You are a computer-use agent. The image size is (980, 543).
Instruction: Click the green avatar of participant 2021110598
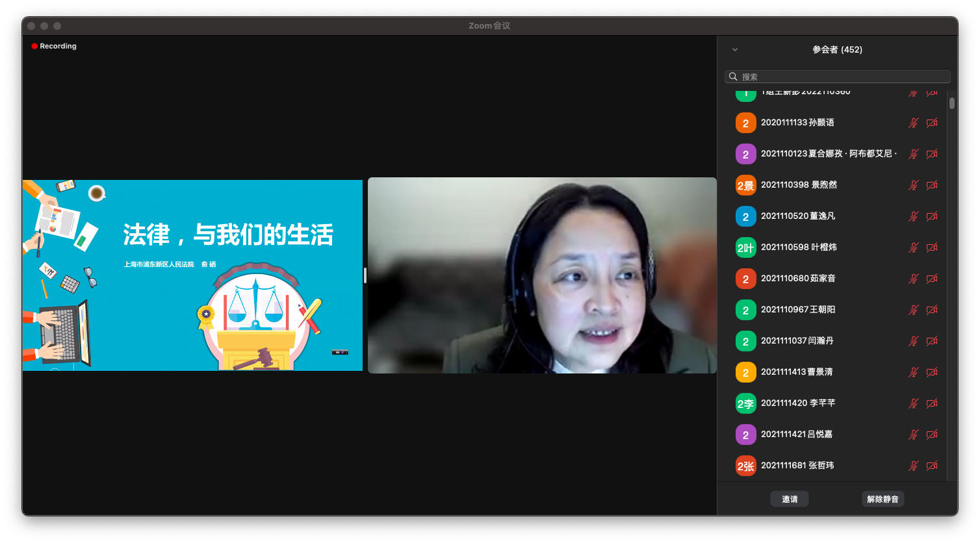[x=745, y=247]
